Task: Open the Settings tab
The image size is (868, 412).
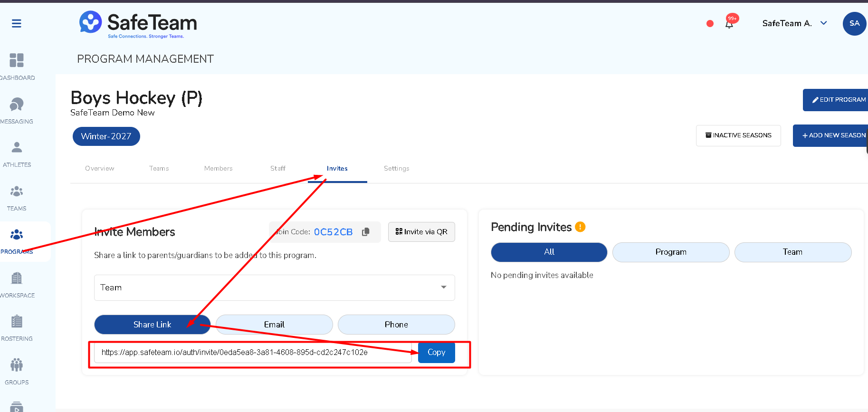Action: coord(397,169)
